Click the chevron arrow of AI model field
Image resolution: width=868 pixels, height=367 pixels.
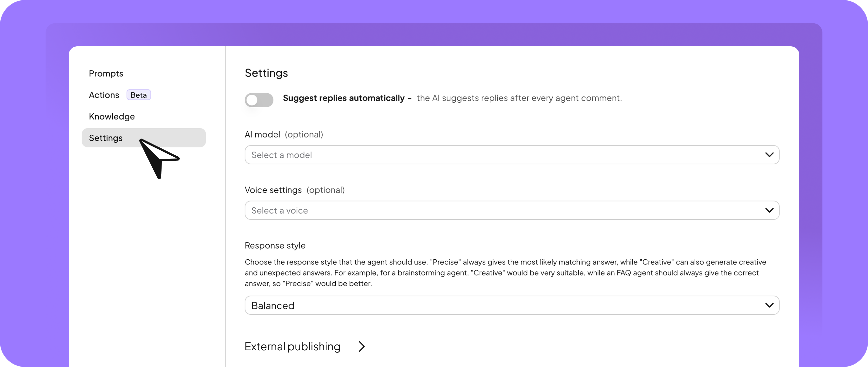point(769,155)
